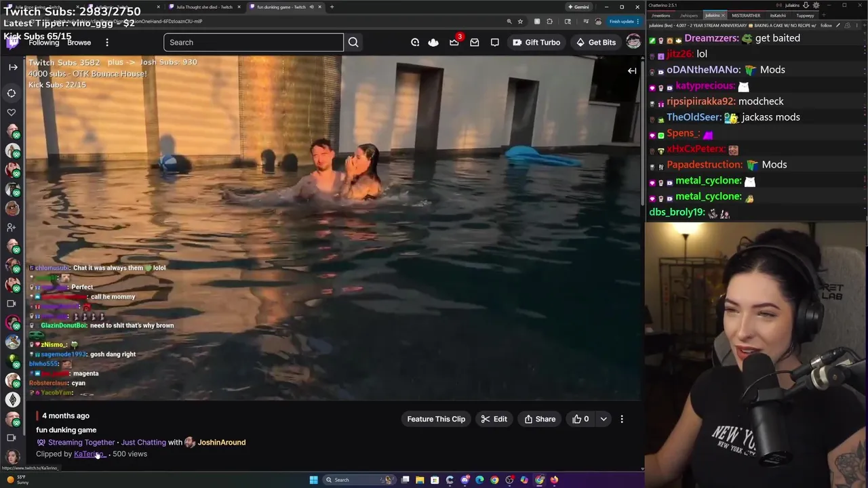Select the Tuppeeyy tab in Chatterino
868x488 pixels.
pyautogui.click(x=805, y=15)
